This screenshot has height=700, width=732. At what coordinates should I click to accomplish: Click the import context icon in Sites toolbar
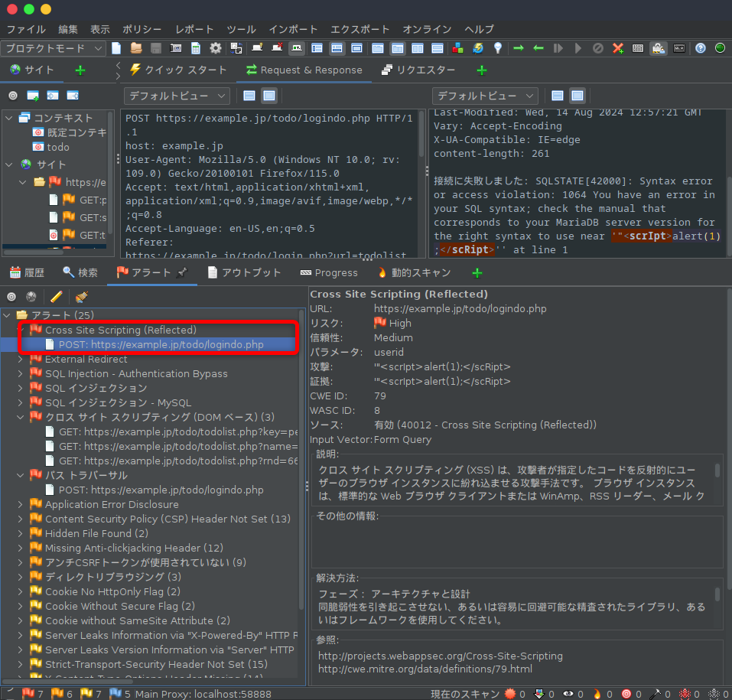pos(53,96)
